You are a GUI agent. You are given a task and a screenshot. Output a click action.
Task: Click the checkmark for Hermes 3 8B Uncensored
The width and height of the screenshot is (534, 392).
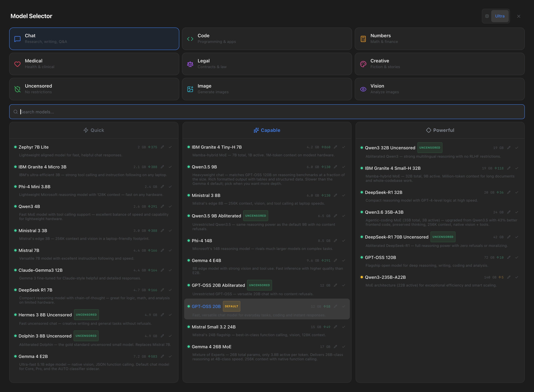[170, 315]
